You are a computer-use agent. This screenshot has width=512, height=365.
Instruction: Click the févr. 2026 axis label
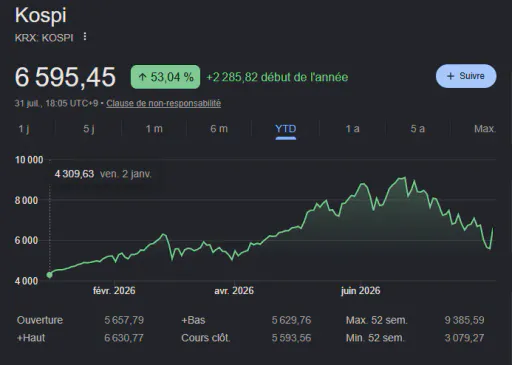[114, 291]
